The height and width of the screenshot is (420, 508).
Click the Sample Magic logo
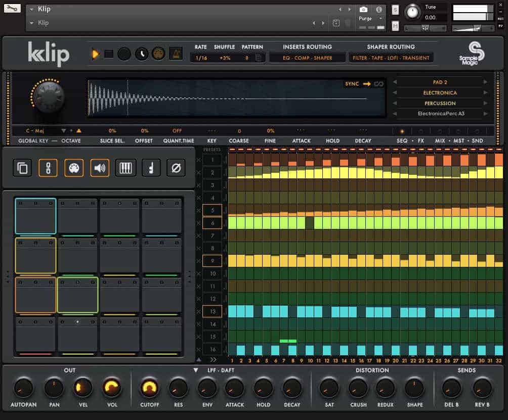click(x=473, y=54)
